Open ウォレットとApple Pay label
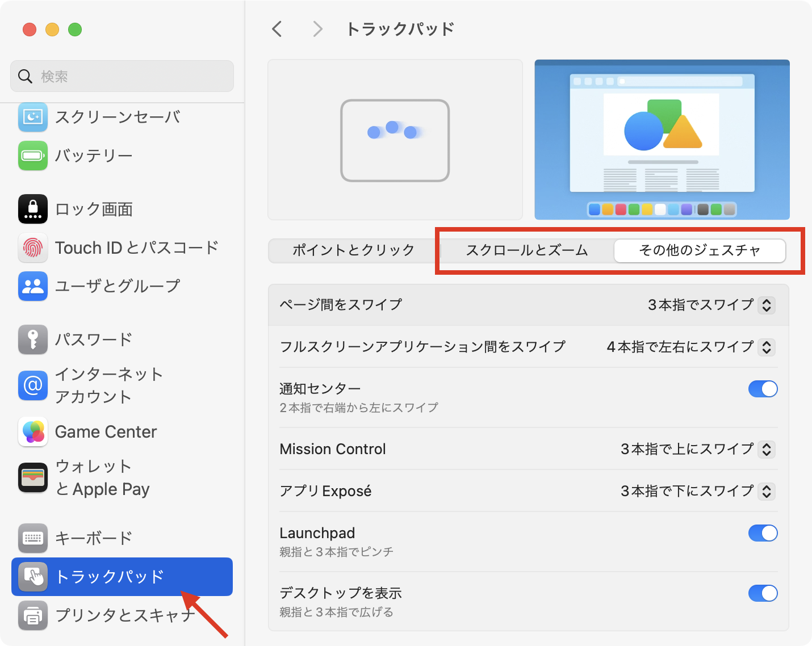This screenshot has height=646, width=812. pyautogui.click(x=102, y=478)
